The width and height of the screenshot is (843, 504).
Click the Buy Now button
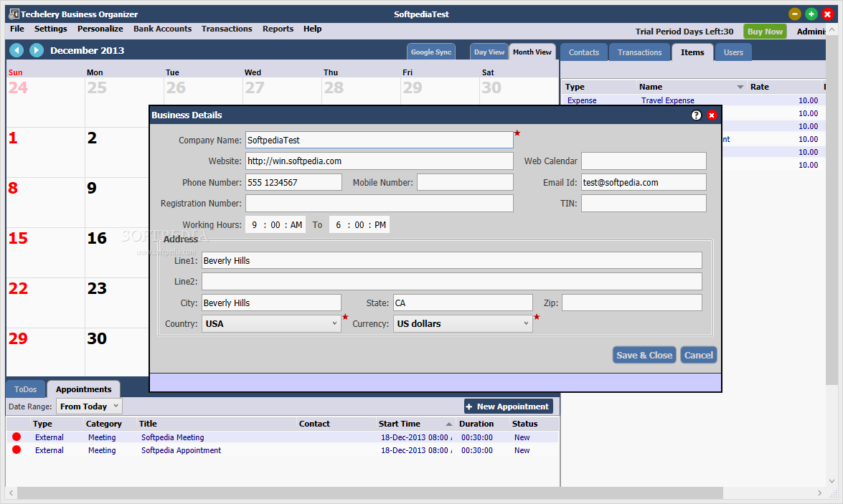[765, 31]
